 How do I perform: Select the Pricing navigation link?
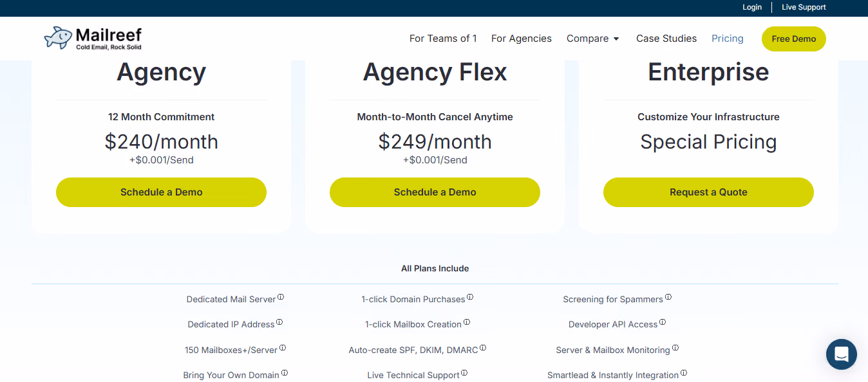[x=728, y=39]
